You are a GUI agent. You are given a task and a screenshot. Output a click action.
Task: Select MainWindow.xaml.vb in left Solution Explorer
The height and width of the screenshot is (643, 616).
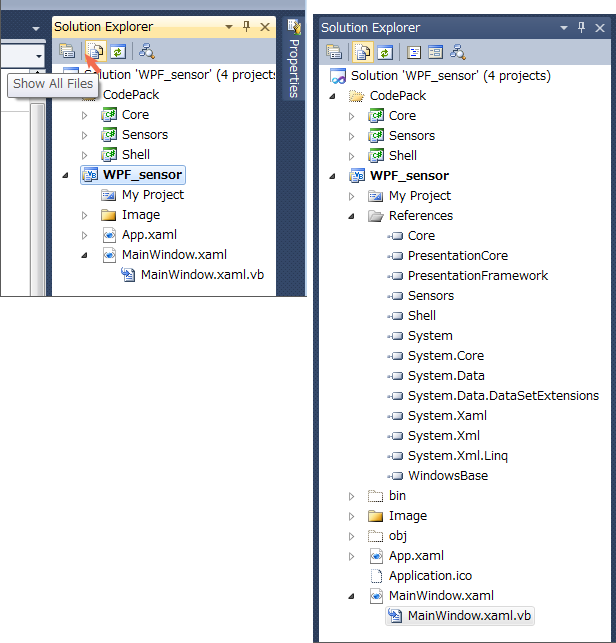click(202, 275)
